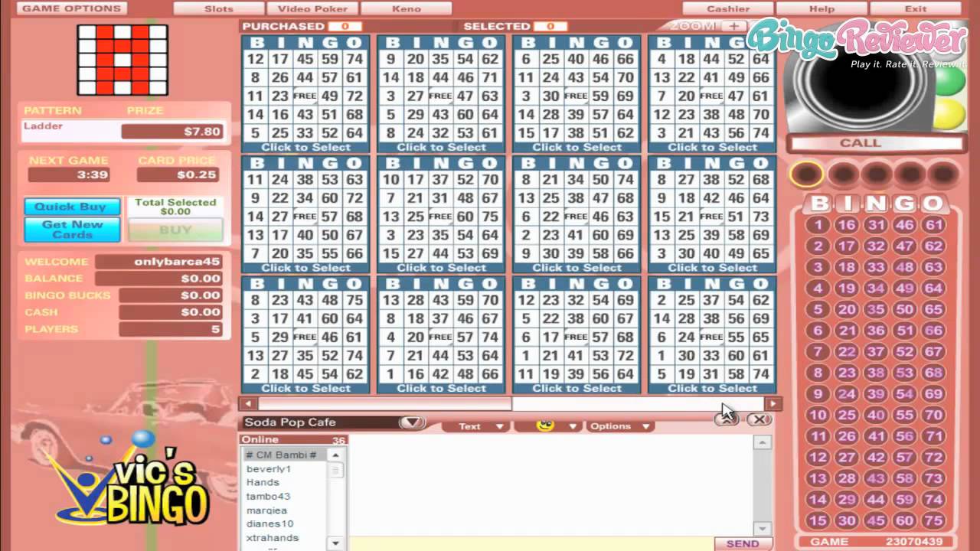This screenshot has width=980, height=551.
Task: Click Get New Cards button
Action: tap(72, 230)
